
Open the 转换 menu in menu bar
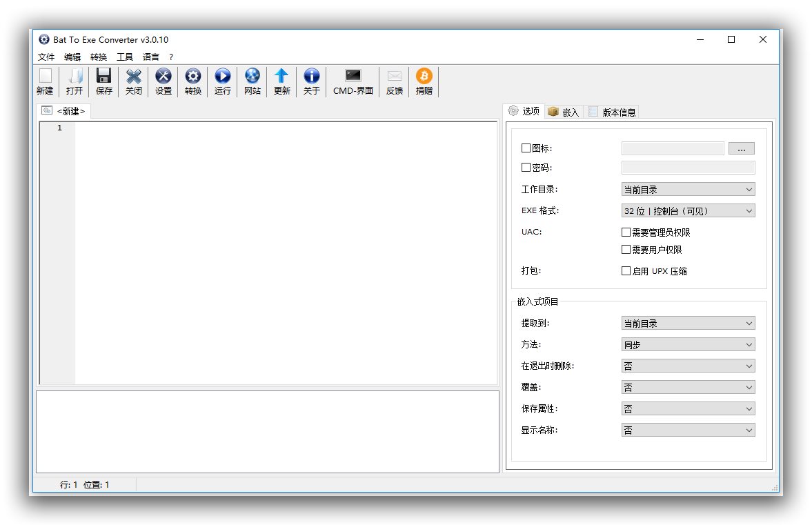click(x=99, y=57)
